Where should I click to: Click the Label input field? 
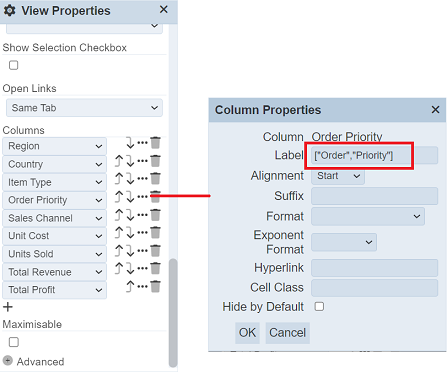[374, 155]
